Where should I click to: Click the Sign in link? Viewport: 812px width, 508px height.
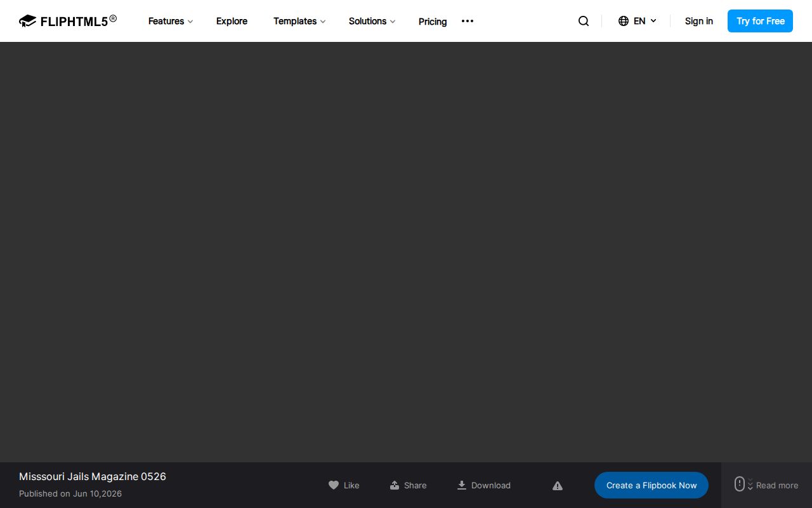(x=699, y=21)
